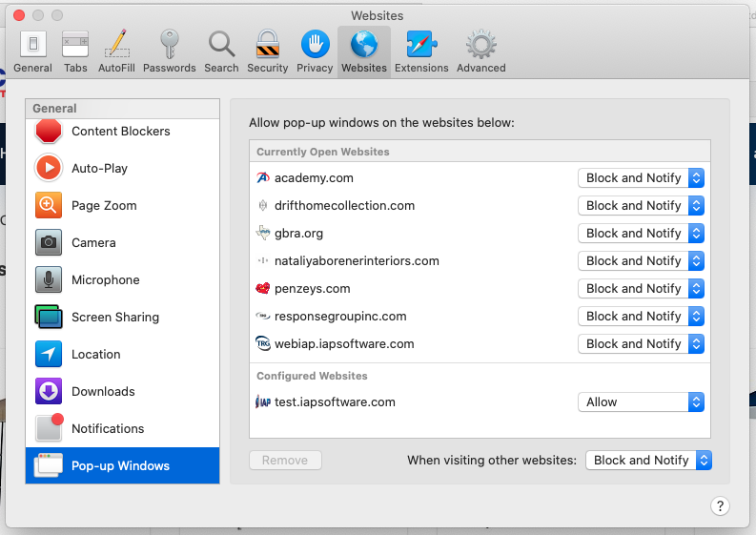Select the Websites tab label

click(x=364, y=68)
